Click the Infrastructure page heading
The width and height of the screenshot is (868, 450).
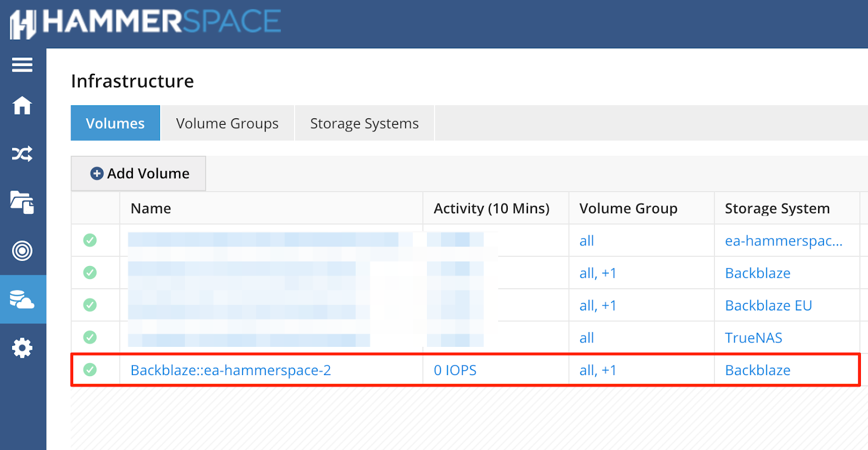(x=132, y=81)
